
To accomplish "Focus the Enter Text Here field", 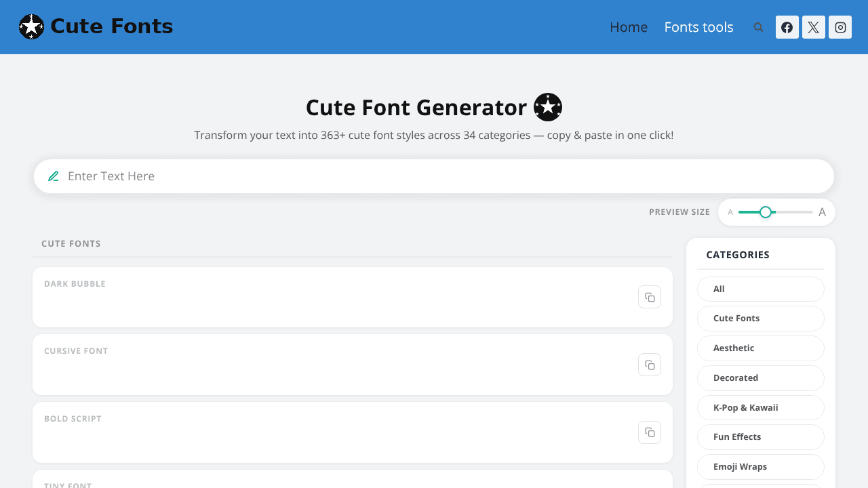I will click(434, 176).
